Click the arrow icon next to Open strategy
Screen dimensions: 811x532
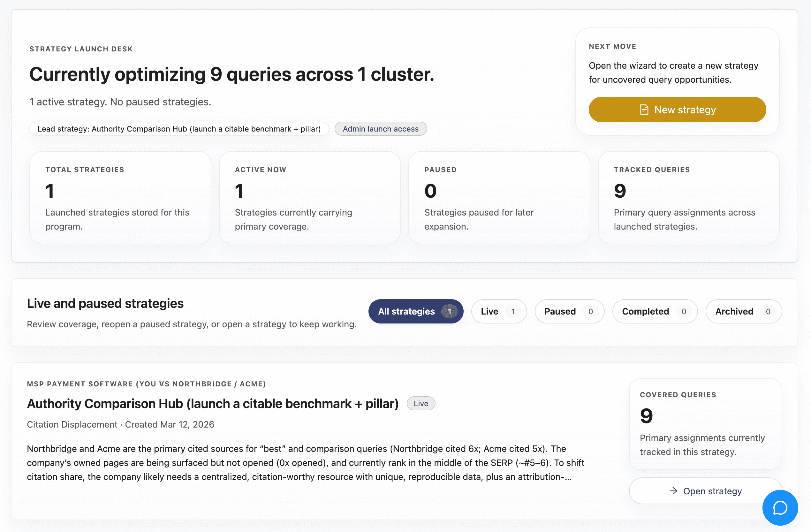pyautogui.click(x=674, y=491)
